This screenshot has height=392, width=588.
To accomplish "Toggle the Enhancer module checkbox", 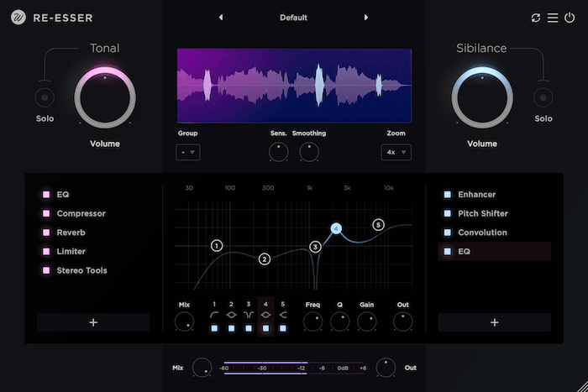I will pyautogui.click(x=448, y=194).
